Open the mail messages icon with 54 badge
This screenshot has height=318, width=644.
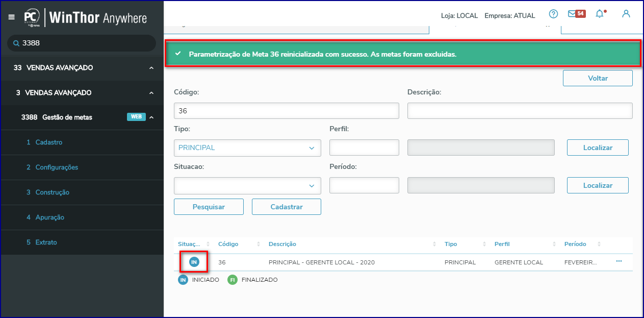coord(576,14)
